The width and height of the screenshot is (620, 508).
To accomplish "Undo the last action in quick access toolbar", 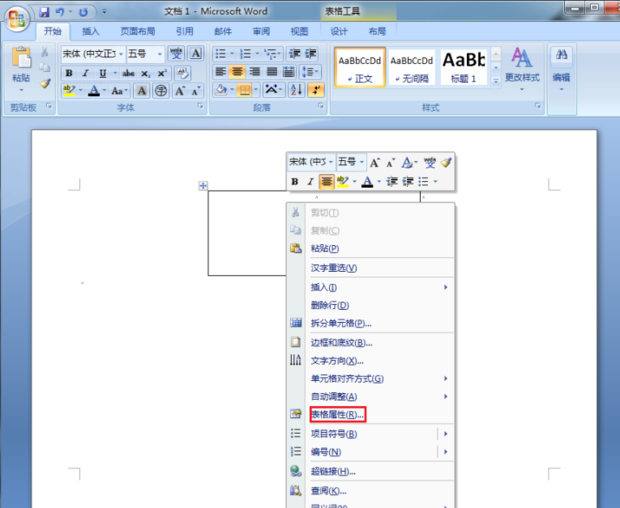I will [59, 12].
